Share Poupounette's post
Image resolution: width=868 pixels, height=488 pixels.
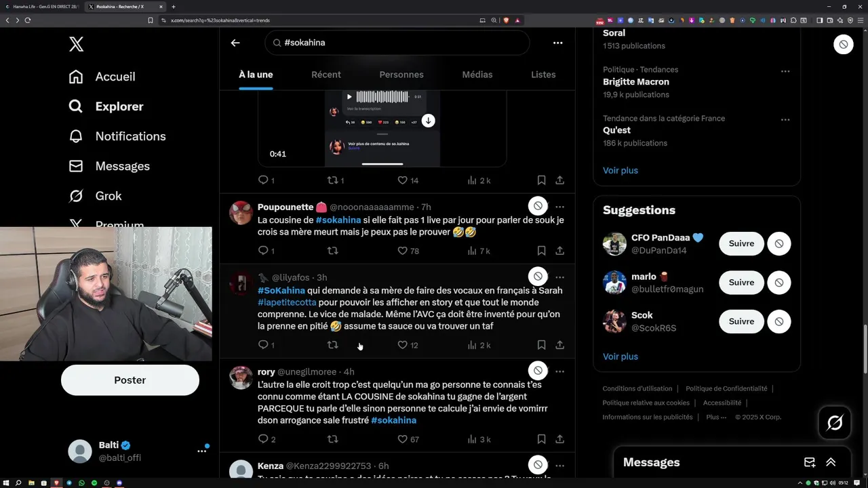click(560, 251)
